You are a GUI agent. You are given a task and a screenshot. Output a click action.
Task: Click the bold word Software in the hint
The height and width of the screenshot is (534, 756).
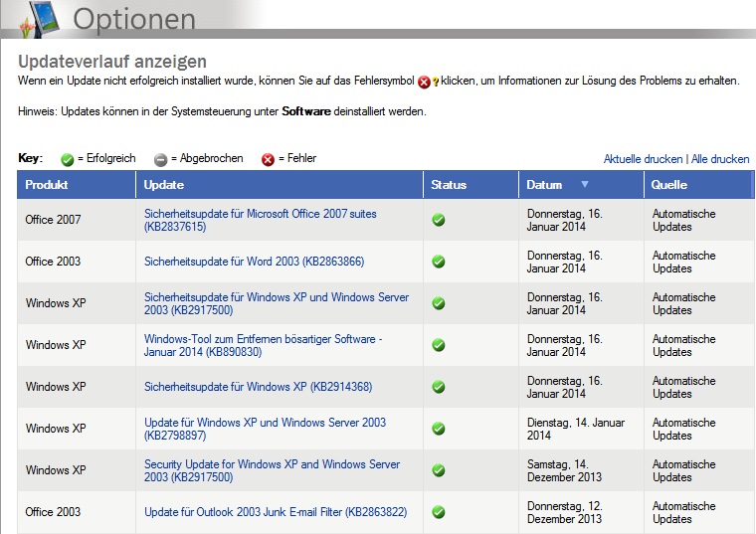306,111
